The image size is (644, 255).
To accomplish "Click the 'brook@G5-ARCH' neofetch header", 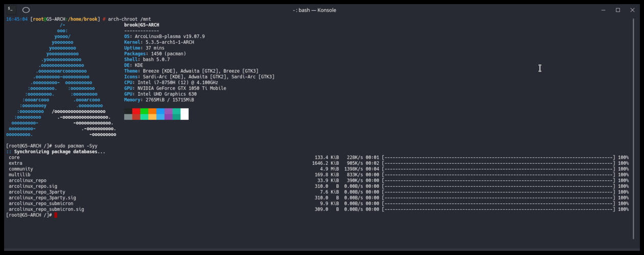I will tap(142, 25).
